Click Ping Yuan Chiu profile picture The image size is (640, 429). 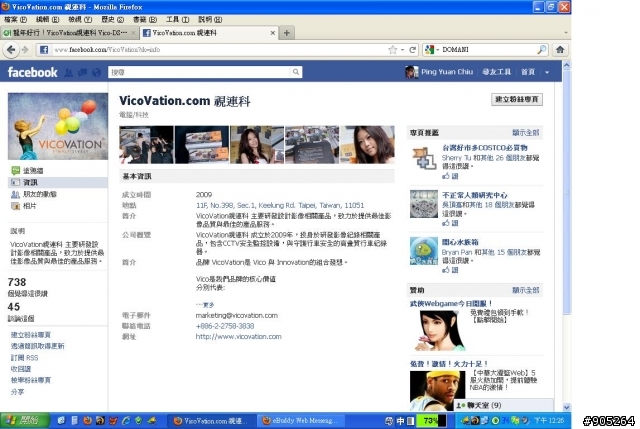pos(411,72)
